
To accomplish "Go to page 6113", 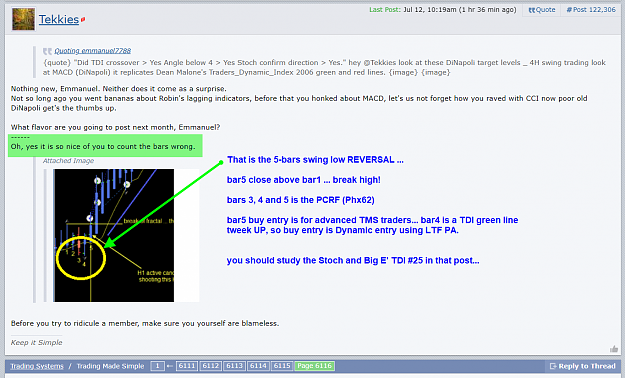I will [x=234, y=366].
